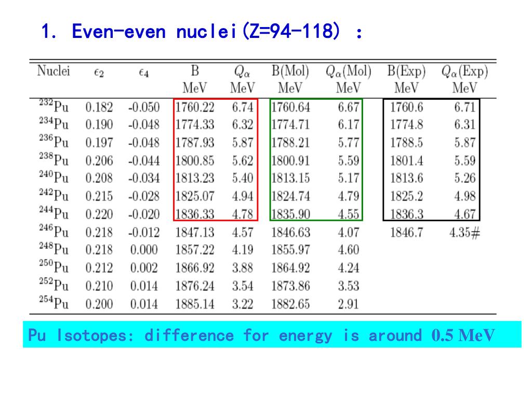
Task: Click the B(Mol) value 1760.64
Action: point(290,107)
